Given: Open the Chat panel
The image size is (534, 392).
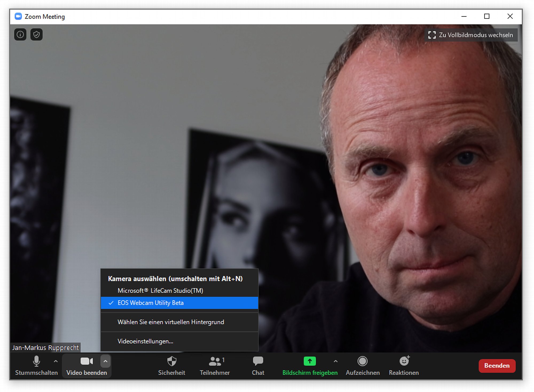Looking at the screenshot, I should point(258,366).
